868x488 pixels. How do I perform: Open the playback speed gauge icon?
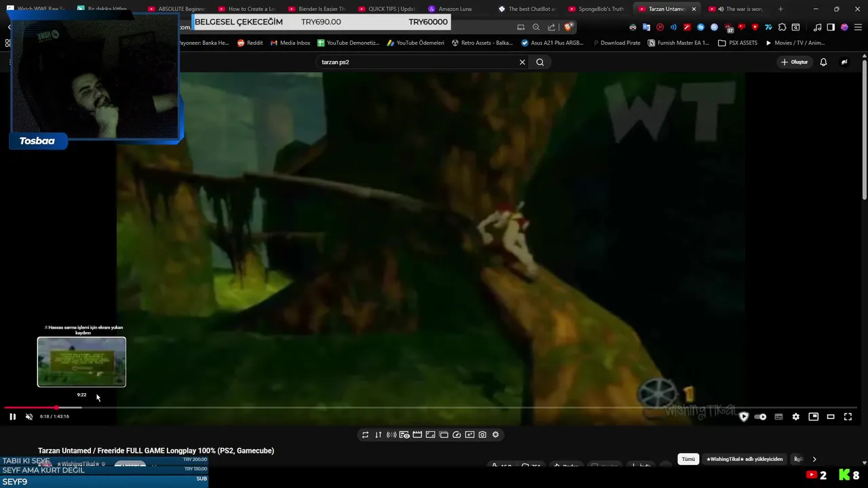point(456,434)
